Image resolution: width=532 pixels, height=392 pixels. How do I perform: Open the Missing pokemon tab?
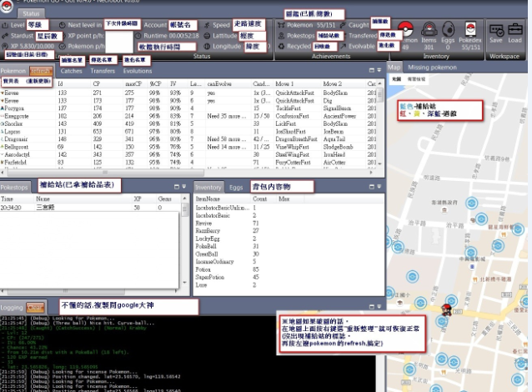(x=430, y=66)
